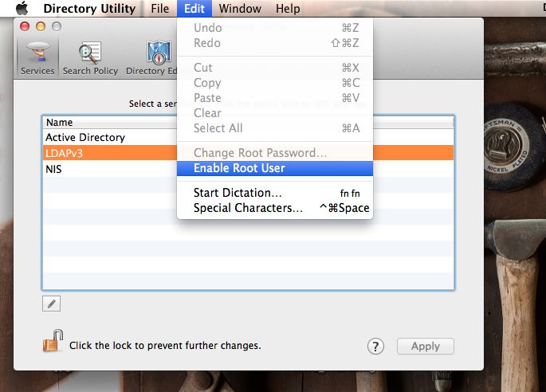Choose Enable Root User

[275, 168]
